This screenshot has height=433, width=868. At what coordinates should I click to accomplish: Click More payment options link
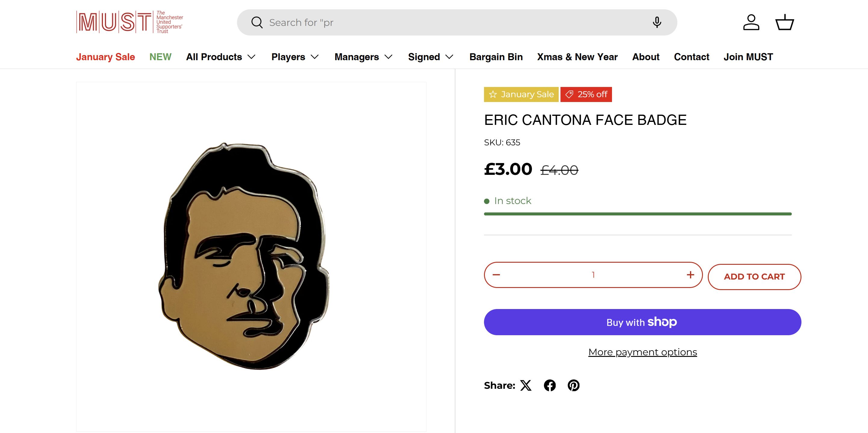click(643, 352)
